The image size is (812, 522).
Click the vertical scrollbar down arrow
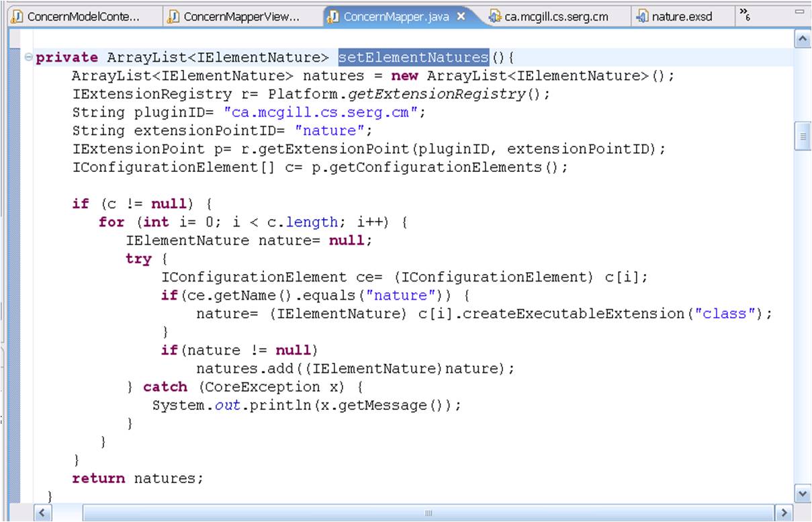tap(802, 494)
